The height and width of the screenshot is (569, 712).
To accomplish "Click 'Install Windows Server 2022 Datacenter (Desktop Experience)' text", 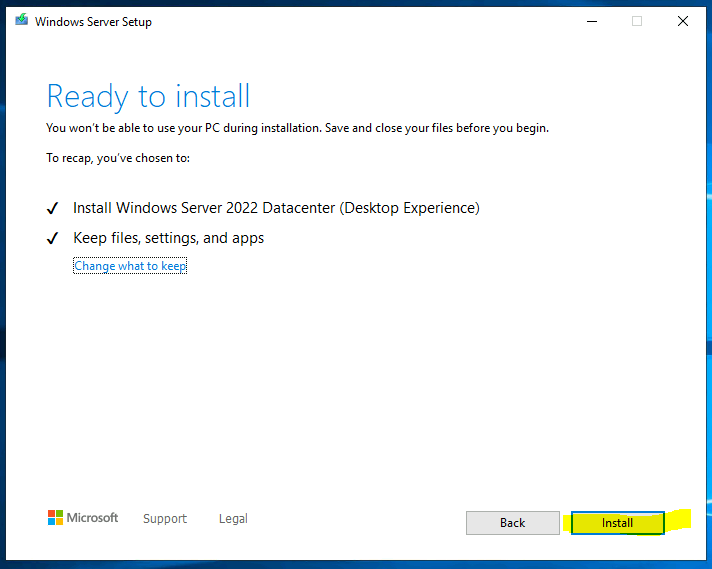I will (x=276, y=208).
